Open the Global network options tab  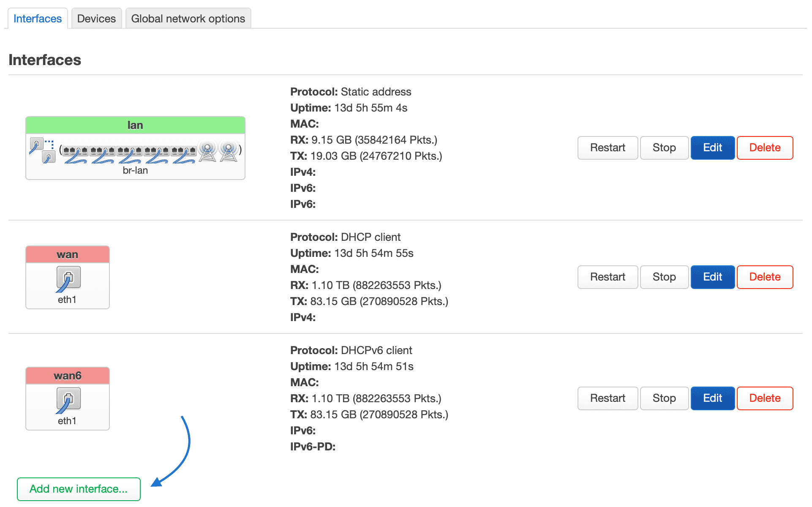188,19
